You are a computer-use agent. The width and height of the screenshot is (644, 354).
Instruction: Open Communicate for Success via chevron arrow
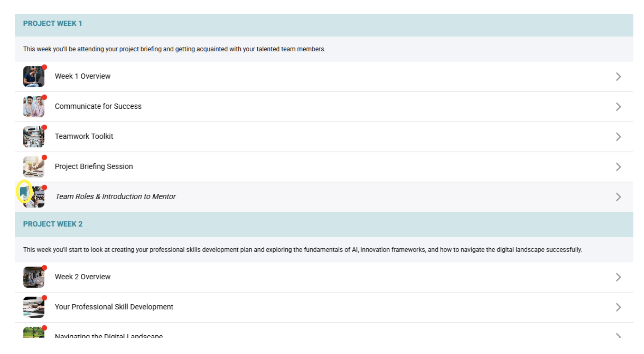pos(618,107)
